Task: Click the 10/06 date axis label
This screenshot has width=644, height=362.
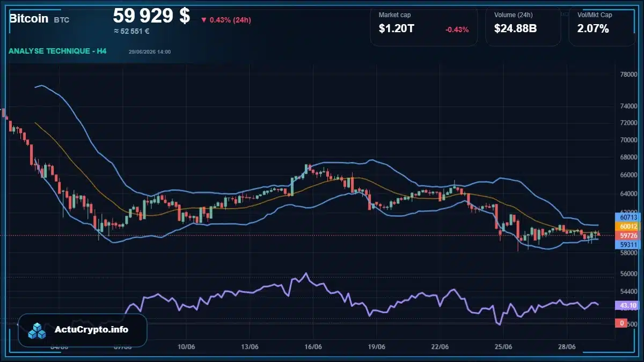Action: tap(186, 347)
